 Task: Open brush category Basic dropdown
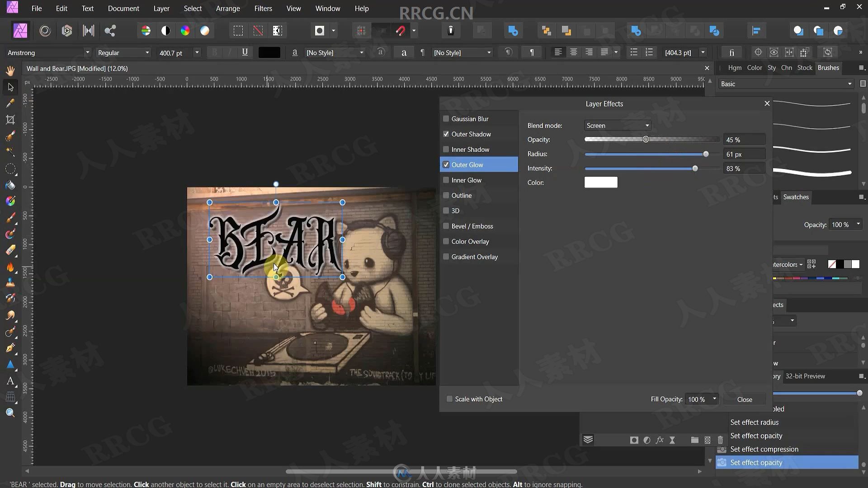786,84
